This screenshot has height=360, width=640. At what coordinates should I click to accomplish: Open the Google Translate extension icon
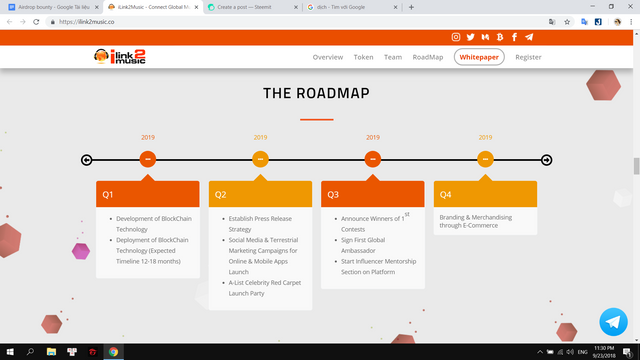point(584,22)
